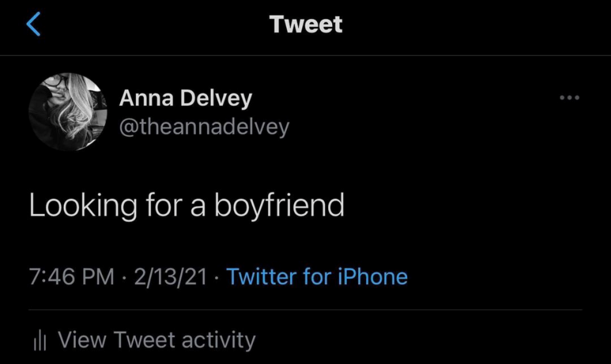Open the three-dot more options menu
The height and width of the screenshot is (364, 611).
(x=569, y=98)
